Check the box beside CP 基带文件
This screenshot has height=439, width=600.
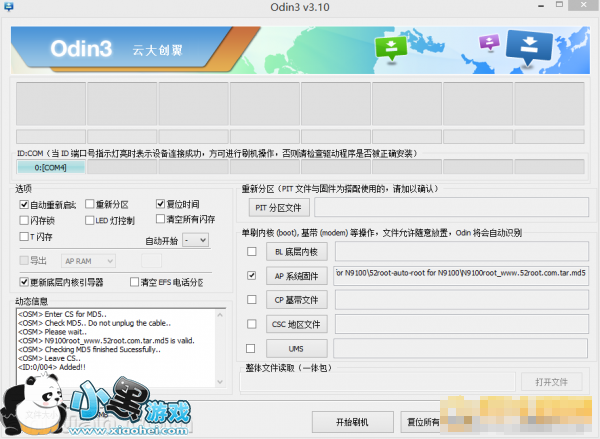[x=251, y=299]
